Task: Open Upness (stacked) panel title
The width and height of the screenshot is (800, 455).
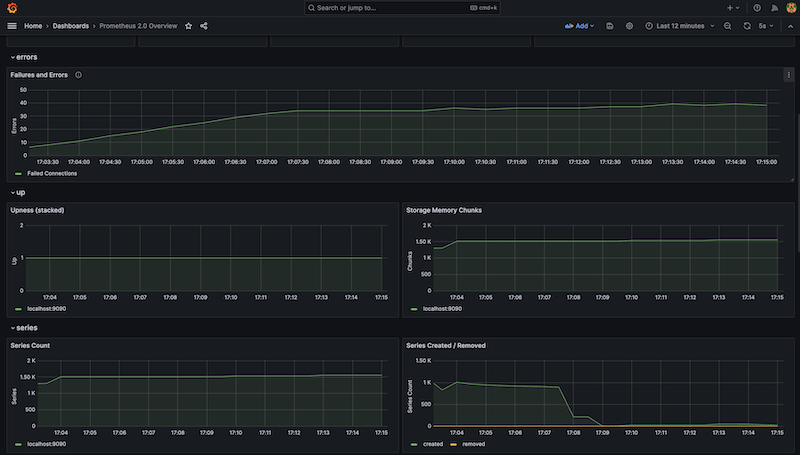Action: pyautogui.click(x=37, y=210)
